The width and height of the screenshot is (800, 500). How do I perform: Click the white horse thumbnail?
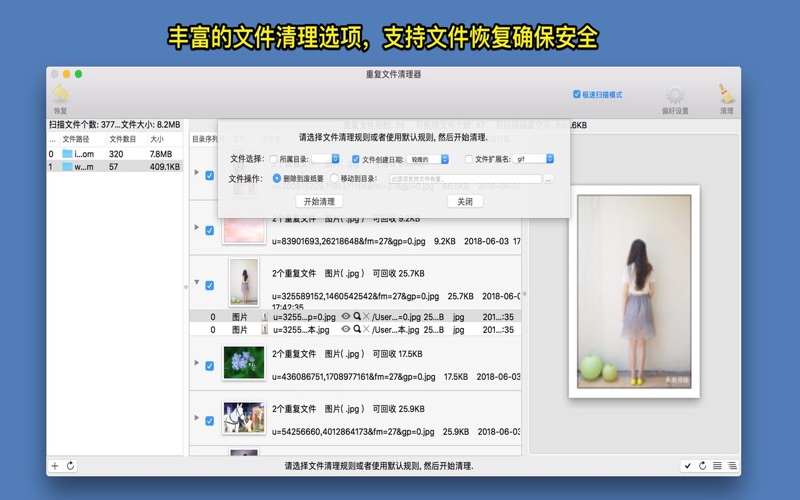coord(244,417)
